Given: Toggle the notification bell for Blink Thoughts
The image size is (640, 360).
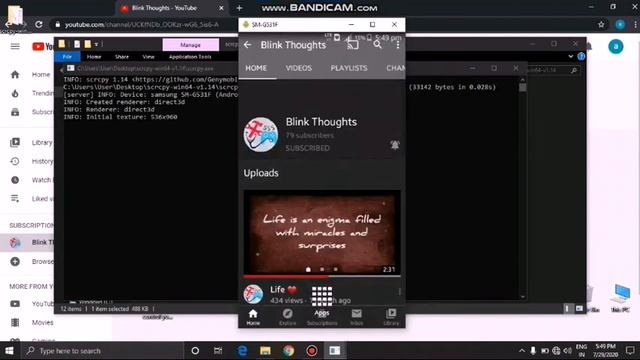Looking at the screenshot, I should click(x=395, y=145).
